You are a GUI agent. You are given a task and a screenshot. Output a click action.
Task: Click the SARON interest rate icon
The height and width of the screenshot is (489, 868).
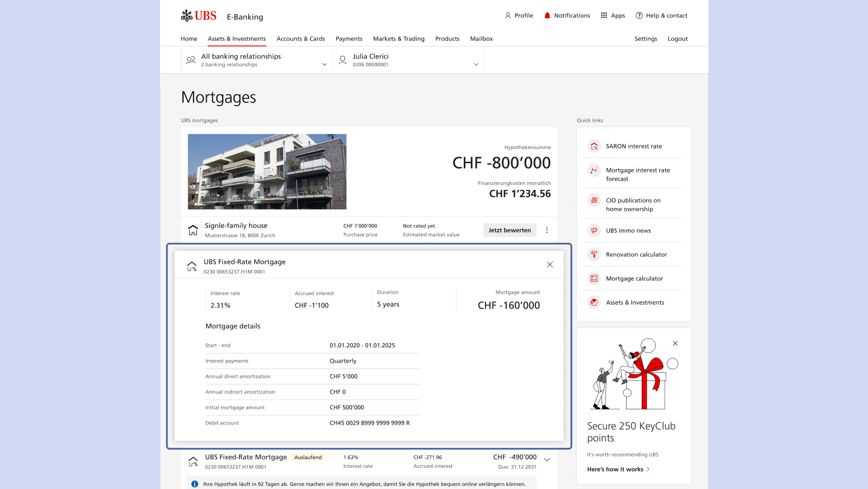pos(594,146)
